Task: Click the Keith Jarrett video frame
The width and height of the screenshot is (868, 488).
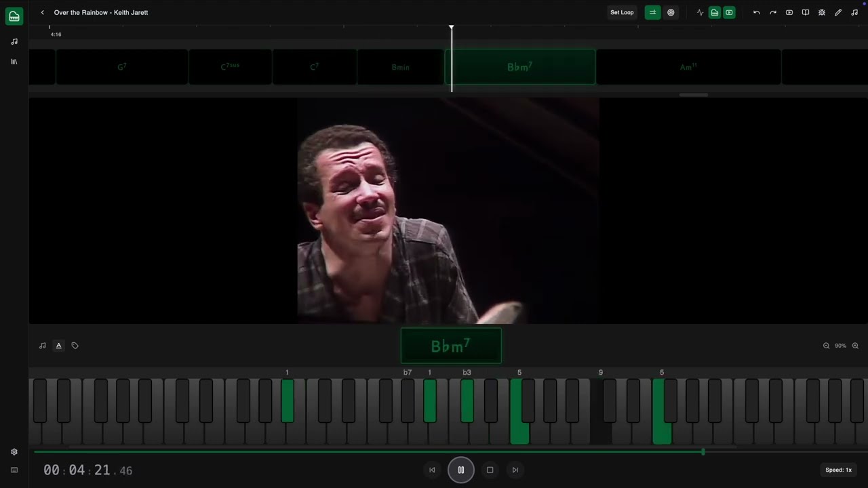Action: click(448, 211)
